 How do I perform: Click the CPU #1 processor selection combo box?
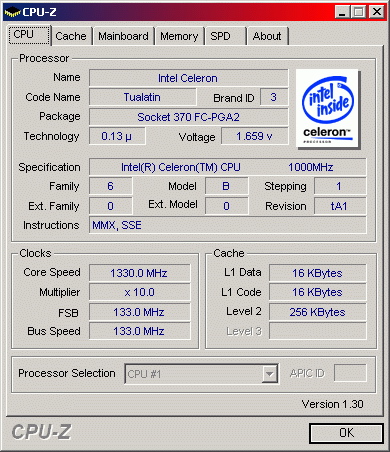pyautogui.click(x=201, y=374)
